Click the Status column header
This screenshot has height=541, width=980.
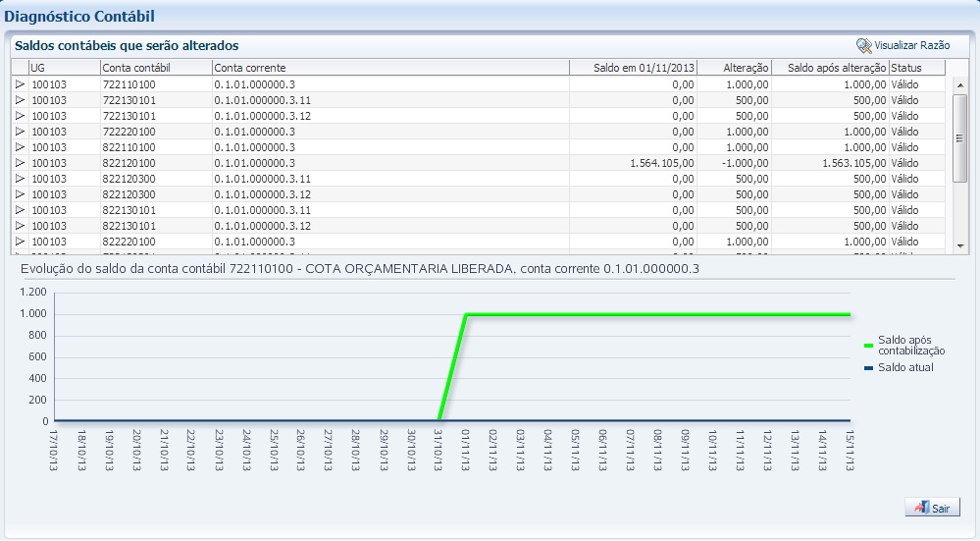(x=917, y=68)
